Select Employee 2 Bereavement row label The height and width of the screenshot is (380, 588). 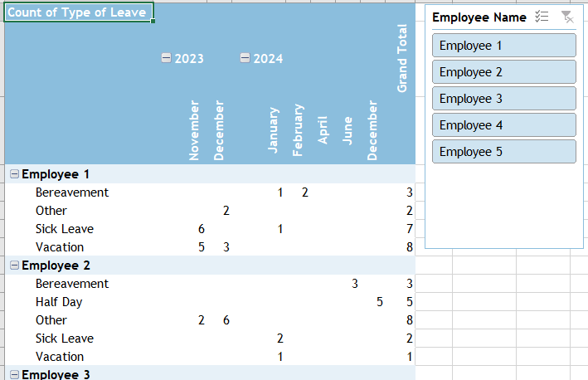click(x=72, y=284)
